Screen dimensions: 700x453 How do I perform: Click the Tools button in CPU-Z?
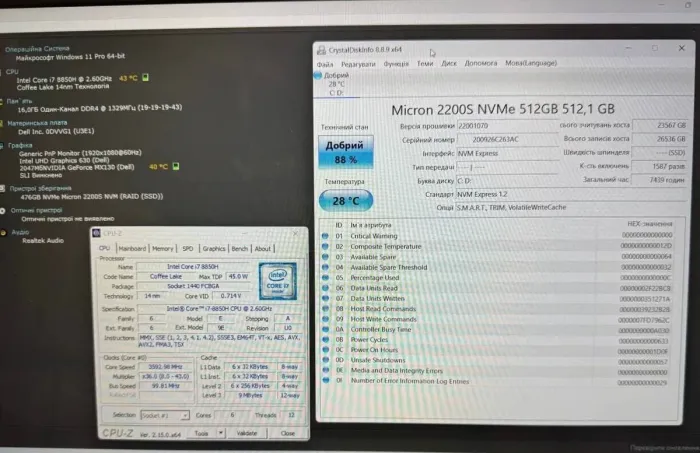coord(201,433)
